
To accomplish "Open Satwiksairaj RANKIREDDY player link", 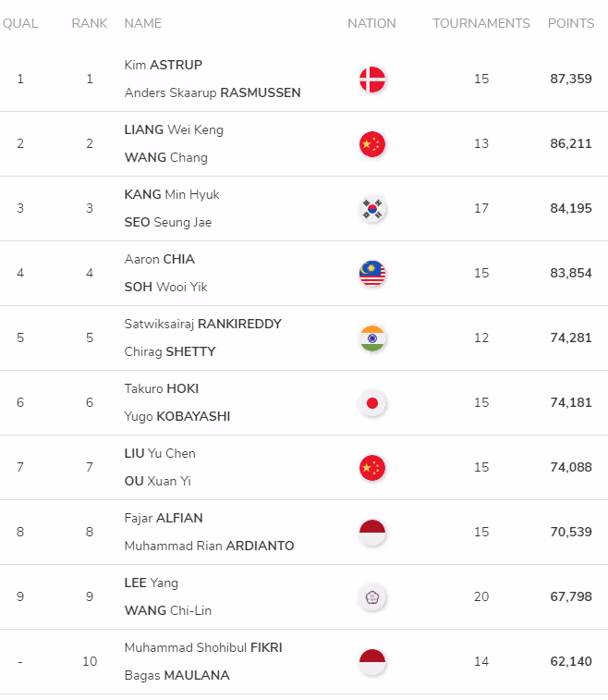I will (x=203, y=324).
